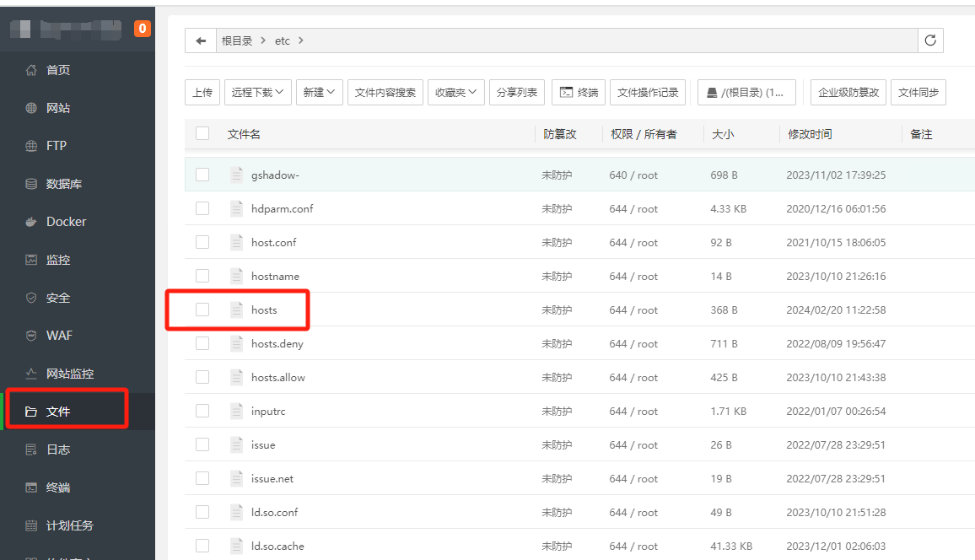Image resolution: width=975 pixels, height=560 pixels.
Task: Expand the 收藏夹 favorites dropdown
Action: (455, 92)
